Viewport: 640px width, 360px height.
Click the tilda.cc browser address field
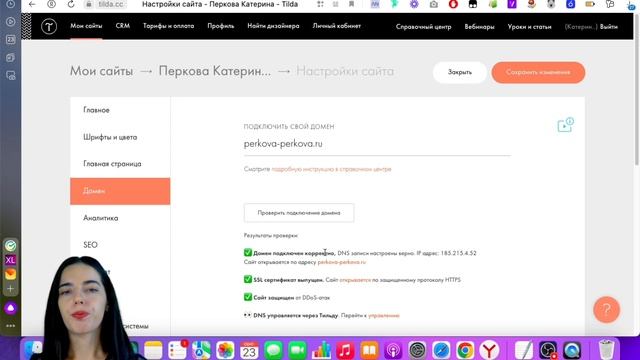pos(111,4)
